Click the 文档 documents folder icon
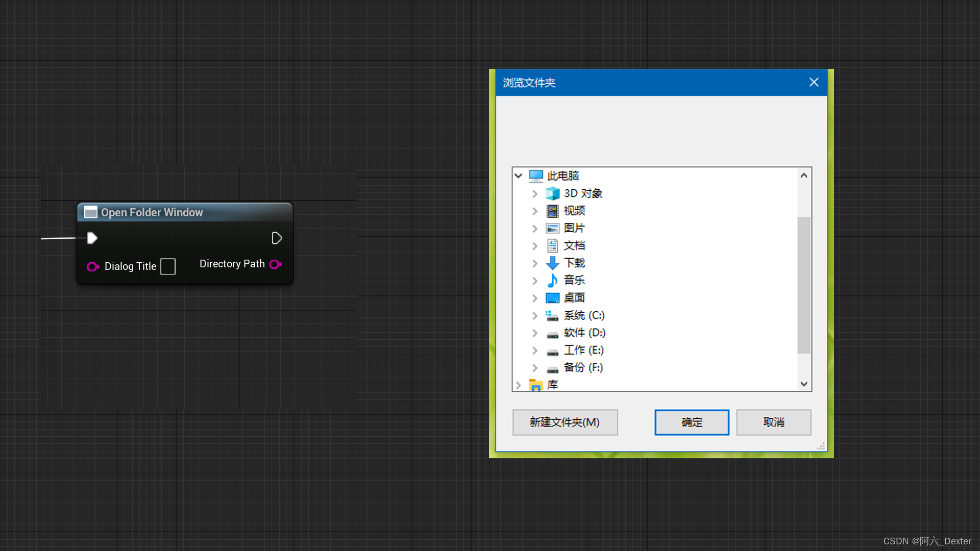Image resolution: width=980 pixels, height=551 pixels. 552,245
